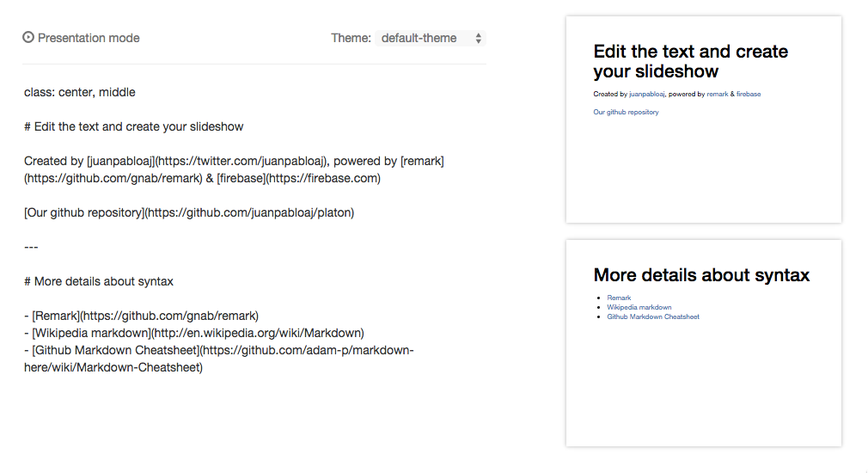Open the remark link in first slide preview

(x=718, y=94)
